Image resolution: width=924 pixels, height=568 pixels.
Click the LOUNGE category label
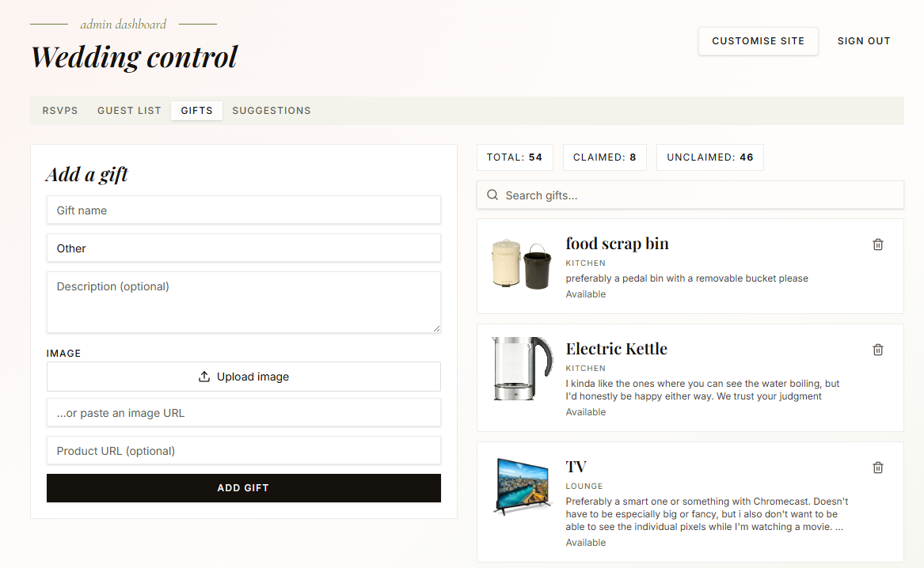pyautogui.click(x=584, y=487)
